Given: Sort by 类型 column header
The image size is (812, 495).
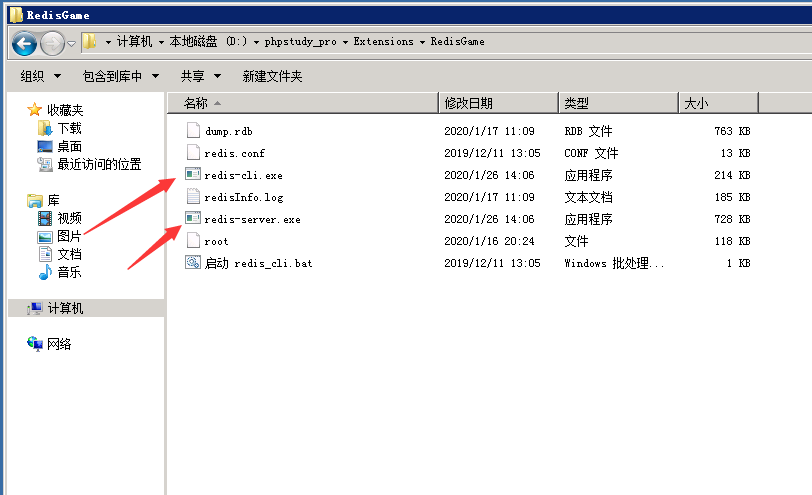Looking at the screenshot, I should pyautogui.click(x=618, y=103).
